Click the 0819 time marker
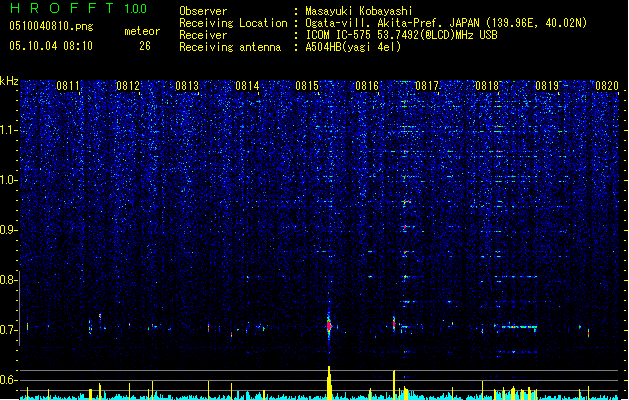629x400 pixels. coord(547,86)
